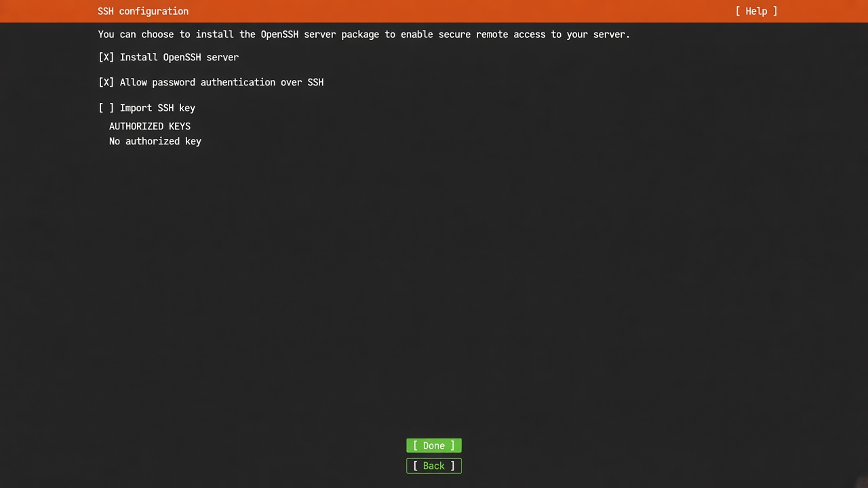This screenshot has width=868, height=488.
Task: Uncheck the Install OpenSSH server checkbox
Action: click(106, 58)
